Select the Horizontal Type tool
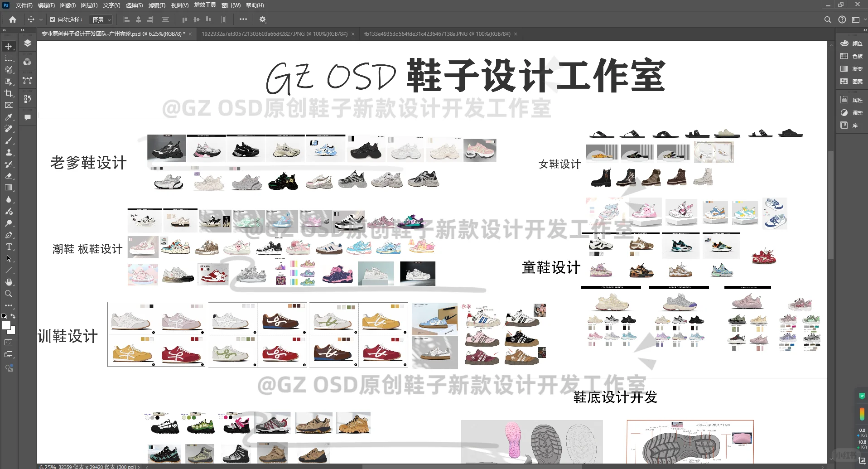 (8, 247)
